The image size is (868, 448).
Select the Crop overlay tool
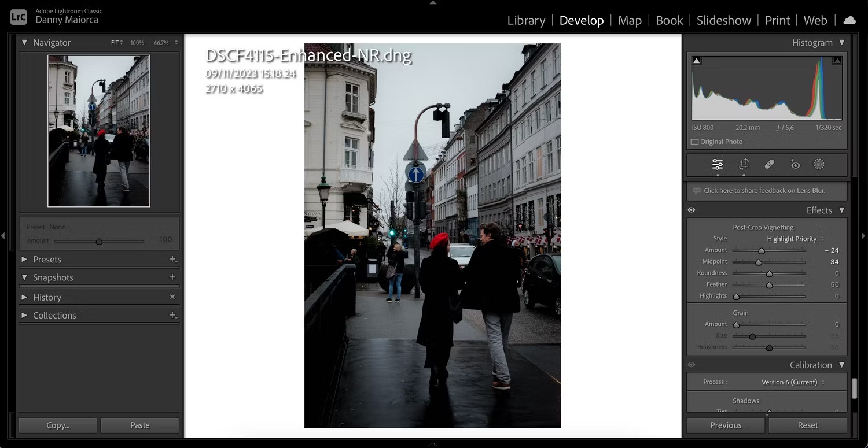[x=744, y=165]
